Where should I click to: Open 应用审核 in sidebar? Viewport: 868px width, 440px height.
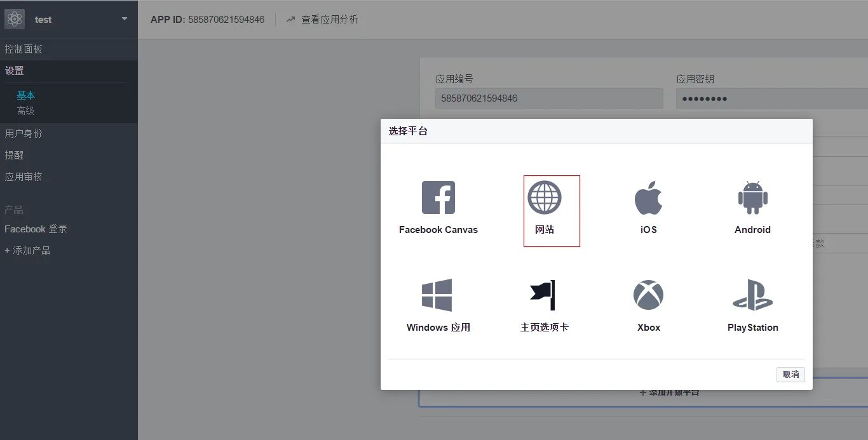[24, 177]
